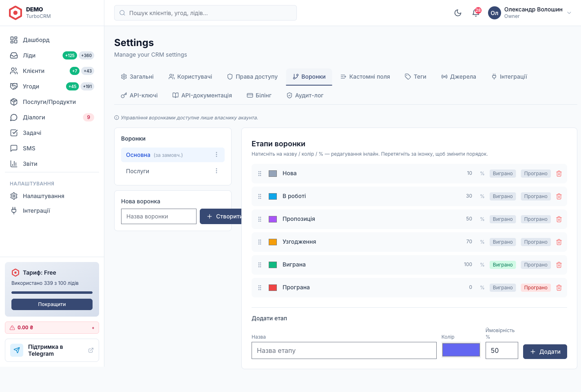The height and width of the screenshot is (392, 581).
Task: Focus the Назва воронки input
Action: [159, 216]
